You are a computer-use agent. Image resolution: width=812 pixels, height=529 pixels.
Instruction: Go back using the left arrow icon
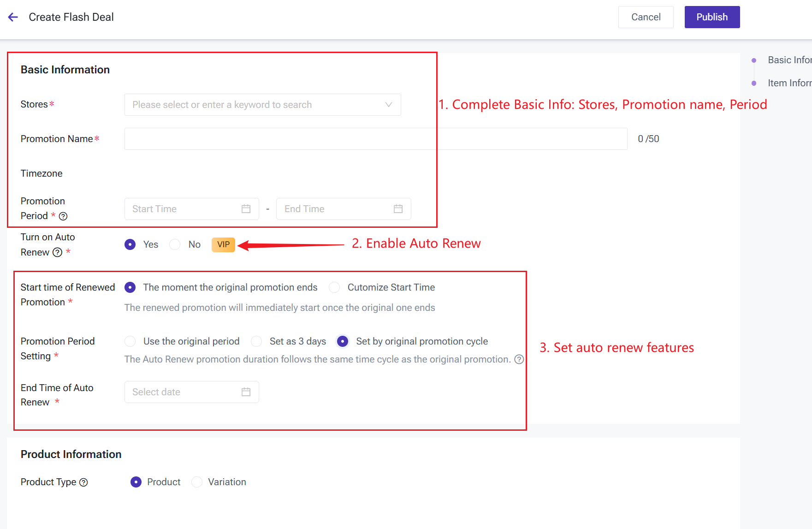[13, 17]
